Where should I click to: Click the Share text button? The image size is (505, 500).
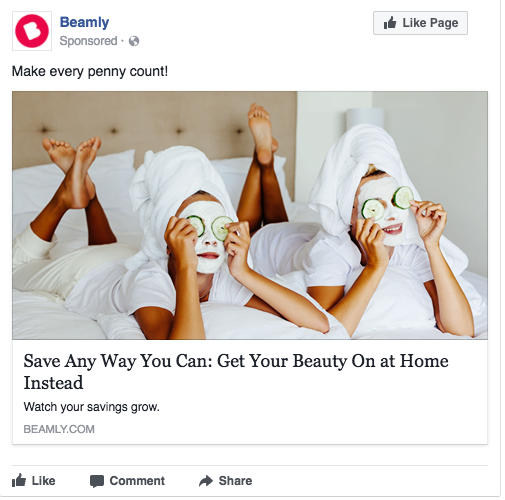click(x=235, y=481)
